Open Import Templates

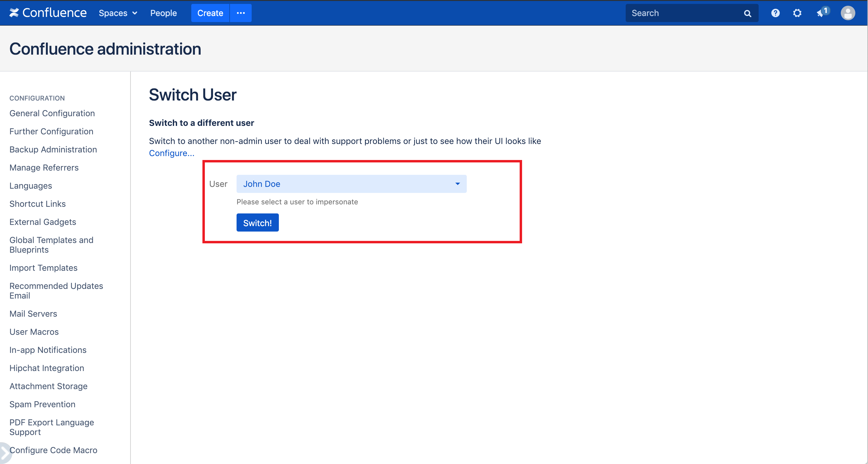point(44,268)
